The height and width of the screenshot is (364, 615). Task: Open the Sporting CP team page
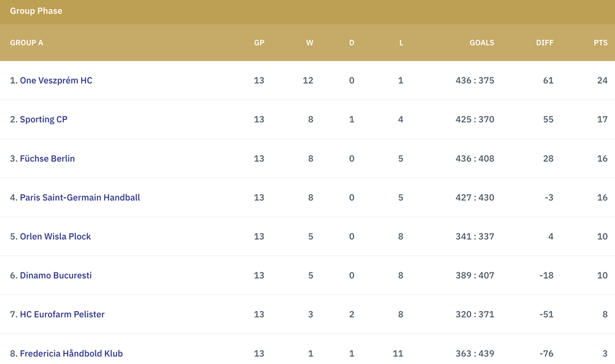tap(44, 119)
